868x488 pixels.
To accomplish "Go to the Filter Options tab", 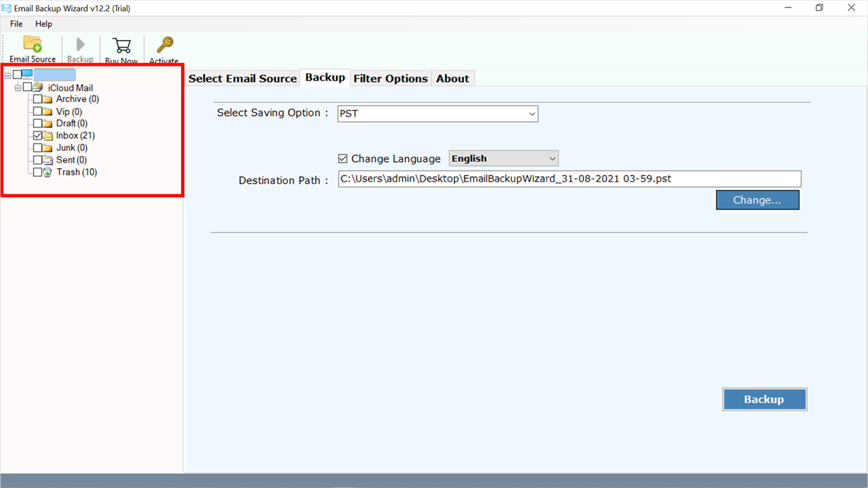I will click(x=391, y=78).
